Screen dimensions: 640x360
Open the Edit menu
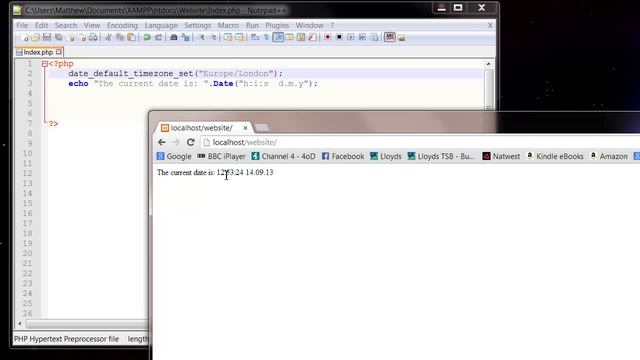coord(41,25)
